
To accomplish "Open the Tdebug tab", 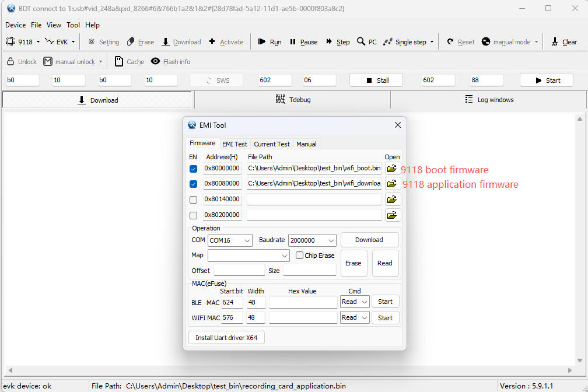I will (292, 100).
